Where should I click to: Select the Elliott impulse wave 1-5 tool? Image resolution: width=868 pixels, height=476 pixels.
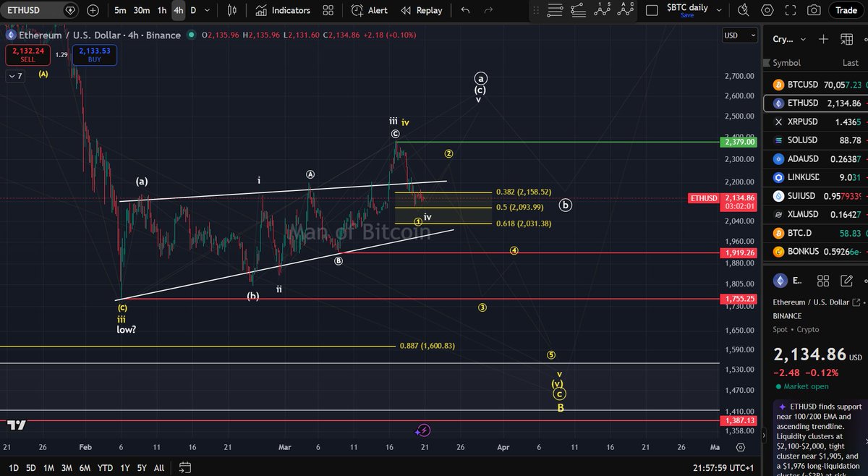tap(603, 10)
